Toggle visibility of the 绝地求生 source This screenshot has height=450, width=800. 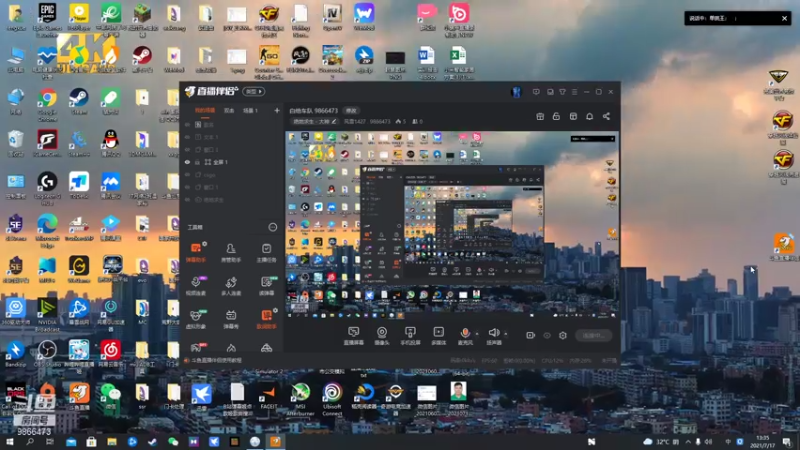pyautogui.click(x=187, y=200)
